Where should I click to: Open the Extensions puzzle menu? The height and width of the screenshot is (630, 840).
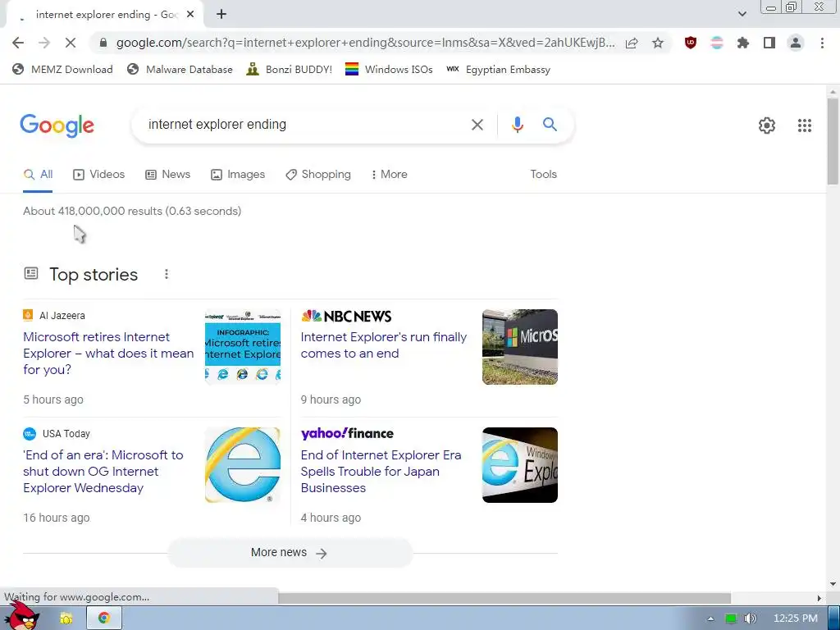pos(743,43)
